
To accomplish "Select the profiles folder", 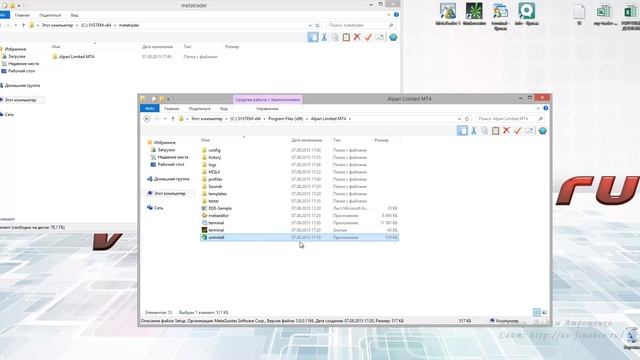I will click(215, 179).
